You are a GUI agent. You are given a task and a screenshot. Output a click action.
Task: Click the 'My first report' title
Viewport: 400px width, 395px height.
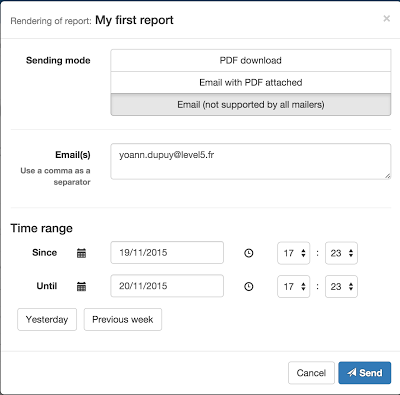(134, 20)
